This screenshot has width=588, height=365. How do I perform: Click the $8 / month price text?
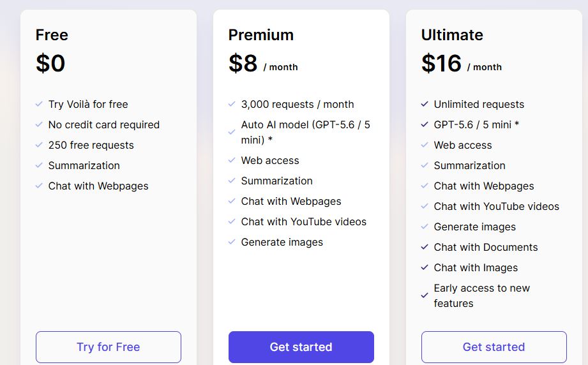coord(263,63)
